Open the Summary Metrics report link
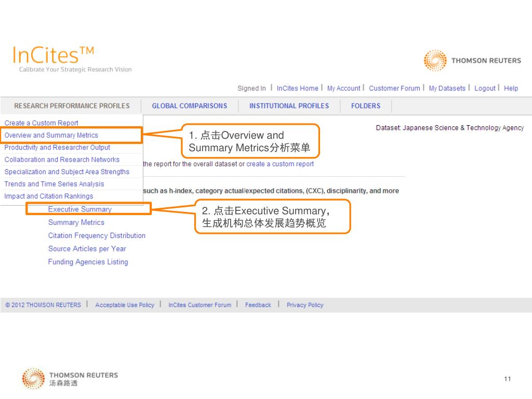 pyautogui.click(x=76, y=222)
